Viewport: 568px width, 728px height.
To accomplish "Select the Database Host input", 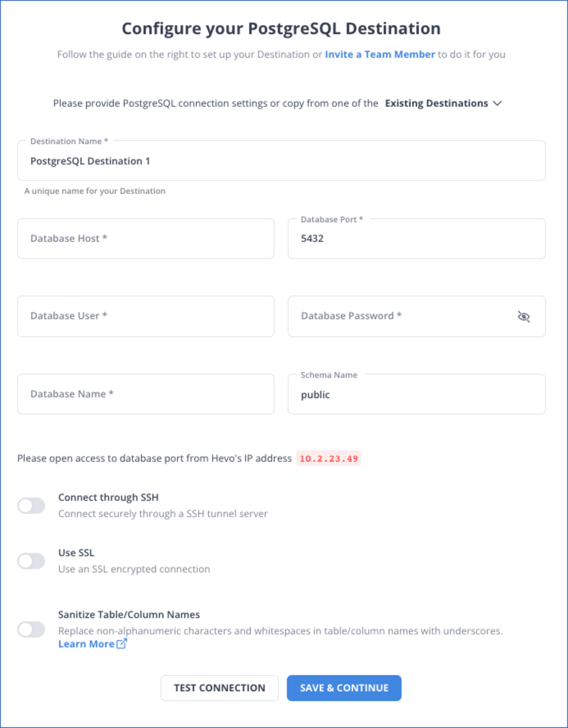I will 146,239.
